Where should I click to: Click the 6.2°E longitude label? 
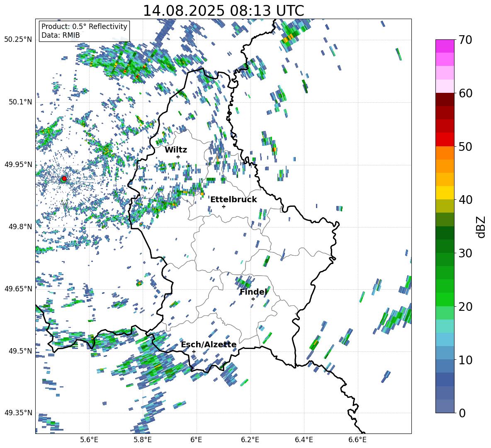[250, 440]
